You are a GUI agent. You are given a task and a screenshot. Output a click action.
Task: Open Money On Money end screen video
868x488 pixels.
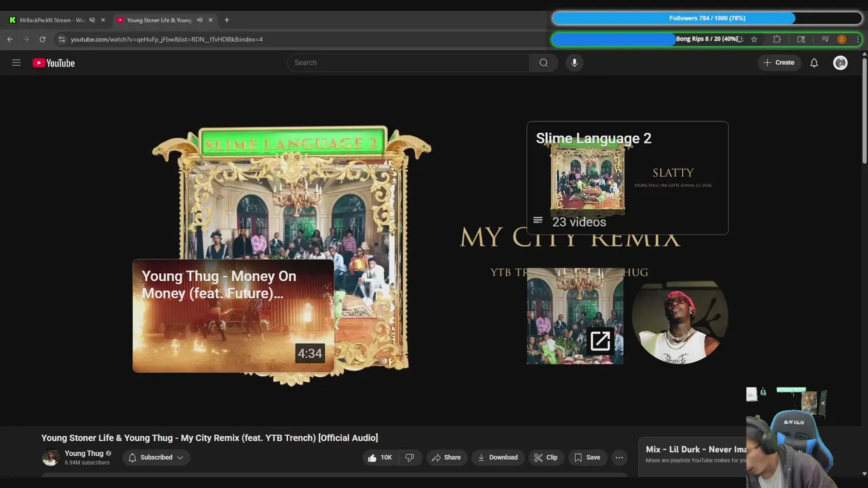pos(233,316)
